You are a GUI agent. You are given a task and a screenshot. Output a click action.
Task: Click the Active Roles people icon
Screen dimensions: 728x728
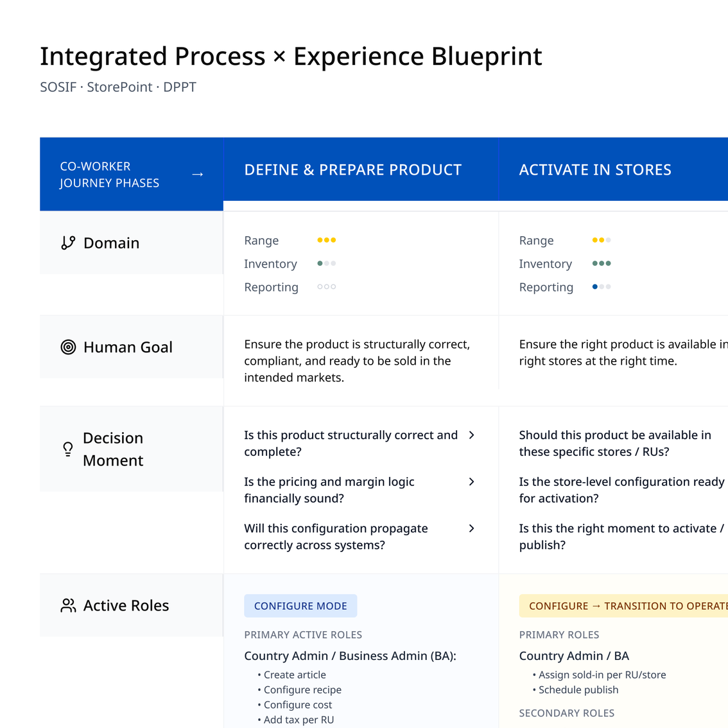[68, 605]
